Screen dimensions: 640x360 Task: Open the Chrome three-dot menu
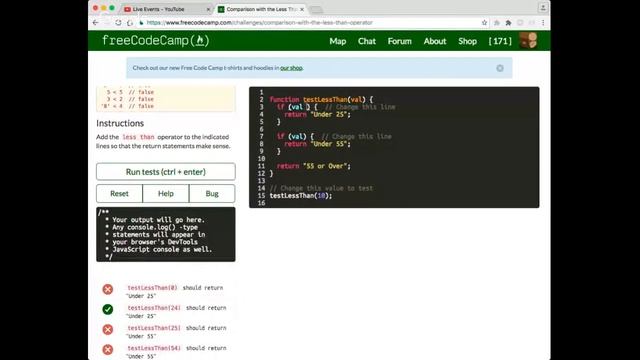[x=543, y=23]
